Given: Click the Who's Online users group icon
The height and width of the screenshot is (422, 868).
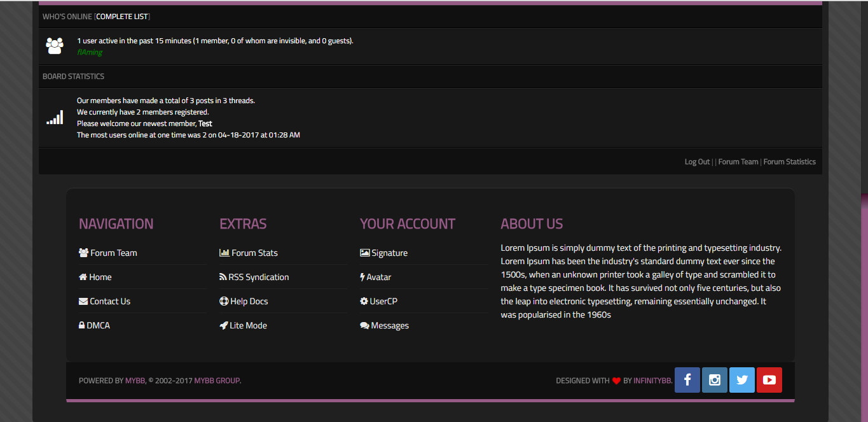Looking at the screenshot, I should tap(55, 46).
